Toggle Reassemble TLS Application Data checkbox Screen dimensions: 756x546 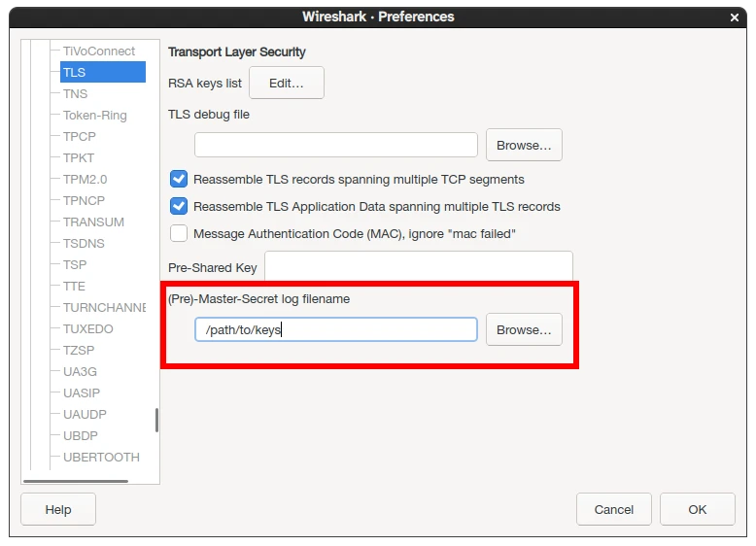click(x=179, y=206)
